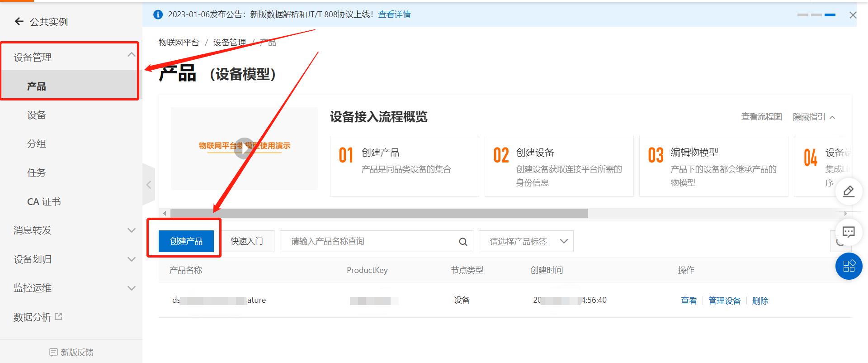The height and width of the screenshot is (363, 868).
Task: Click the info icon in the announcement bar
Action: [x=158, y=14]
